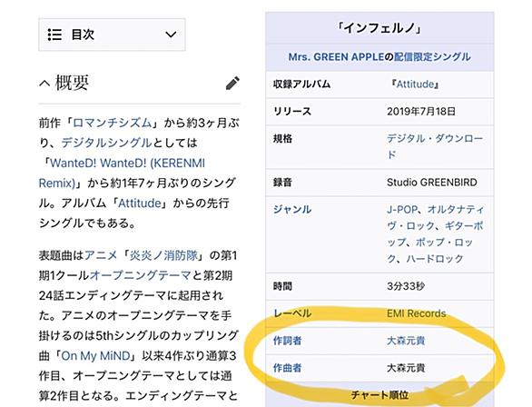Viewport: 532px width, 407px height.
Task: Open the Mrs. GREEN APPLE infobox link
Action: [x=336, y=56]
